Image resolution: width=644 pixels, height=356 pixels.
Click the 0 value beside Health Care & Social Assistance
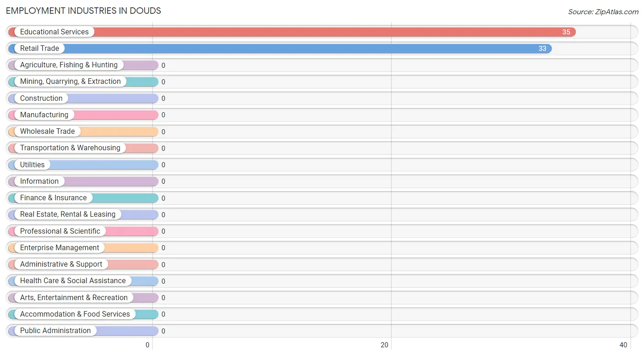tap(163, 281)
